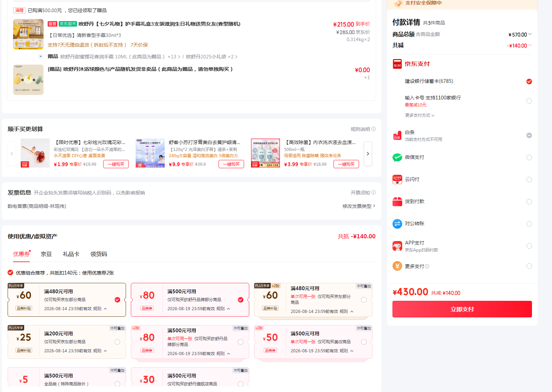Expand 规则 on the selected ¥80 coupon
552x392 pixels.
point(224,309)
